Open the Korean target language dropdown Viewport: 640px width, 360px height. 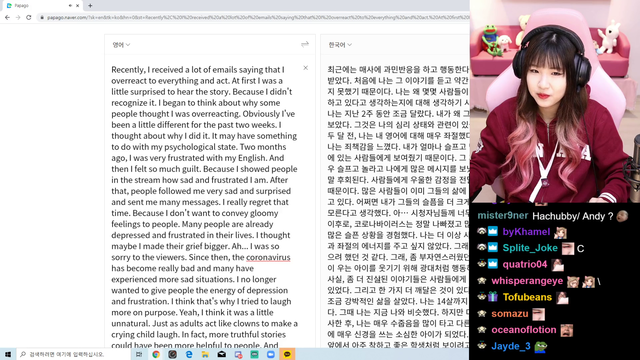click(340, 45)
